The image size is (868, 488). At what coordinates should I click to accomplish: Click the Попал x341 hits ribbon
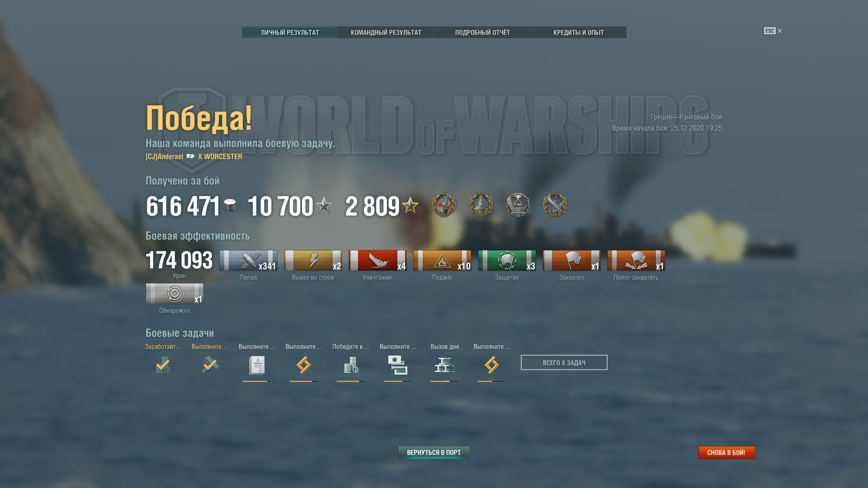(x=248, y=261)
